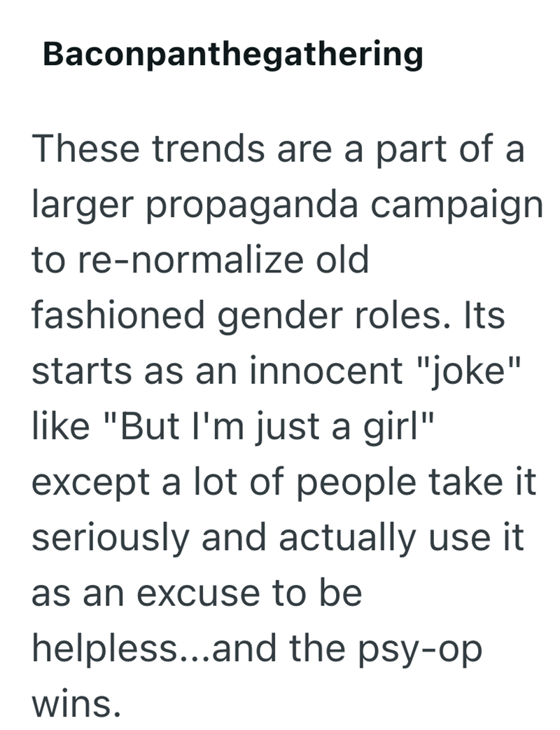Click the word "larger" in the comment
Viewport: 560px width, 730px height.
[x=83, y=206]
